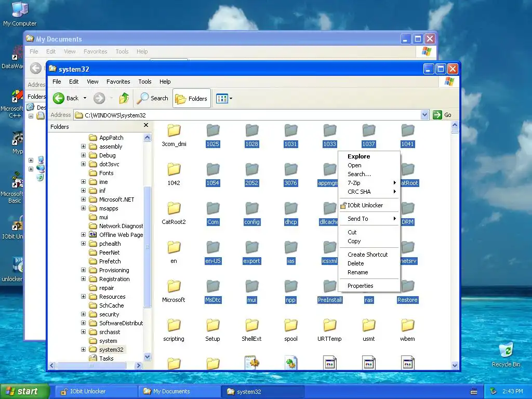Select the npp folder icon
This screenshot has height=399, width=532.
[291, 286]
